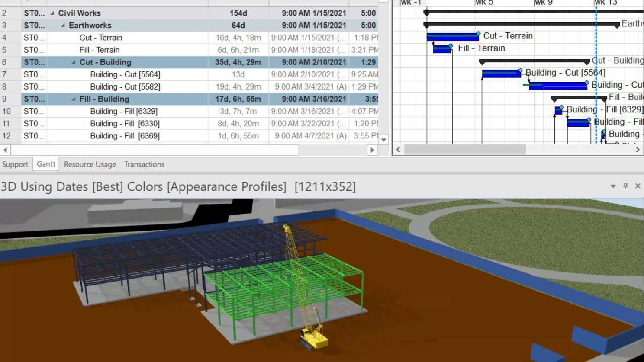Select Building - Cut [5582] row
This screenshot has width=644, height=362.
(189, 86)
